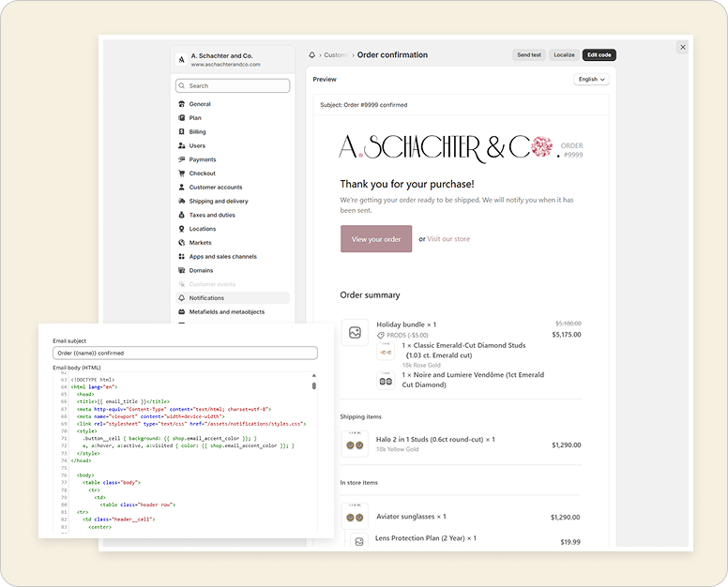This screenshot has height=587, width=728.
Task: Click the Users icon in sidebar
Action: tap(182, 145)
